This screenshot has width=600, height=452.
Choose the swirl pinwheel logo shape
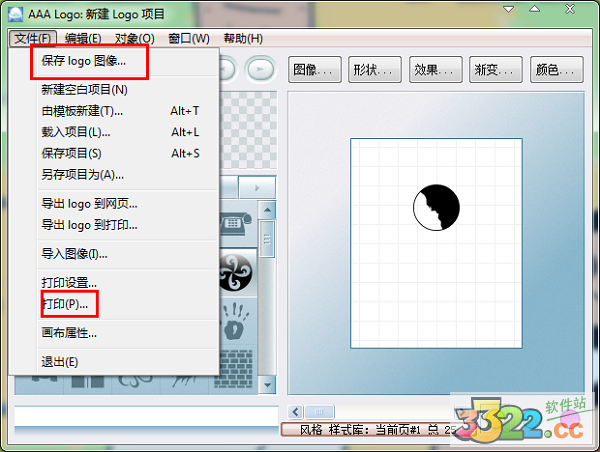coord(238,273)
